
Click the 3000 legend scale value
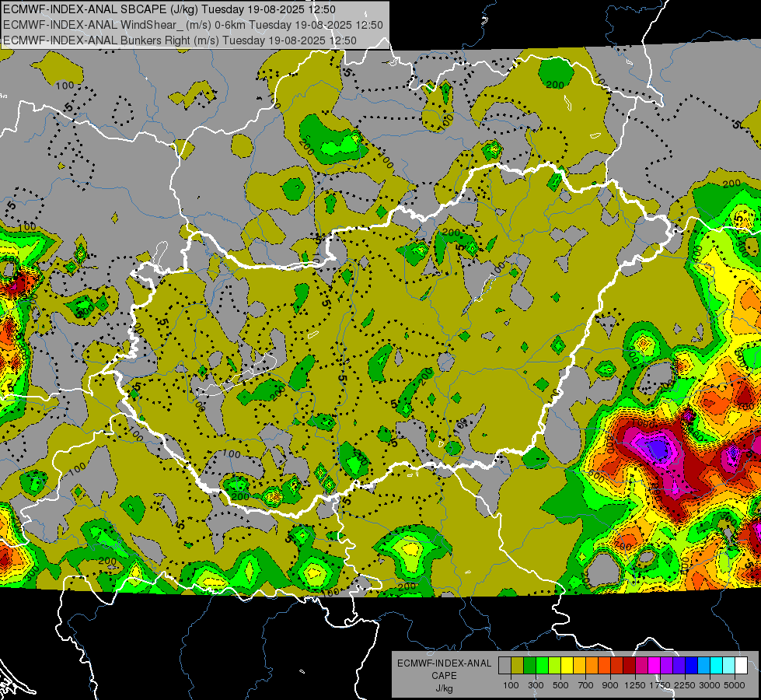(710, 685)
